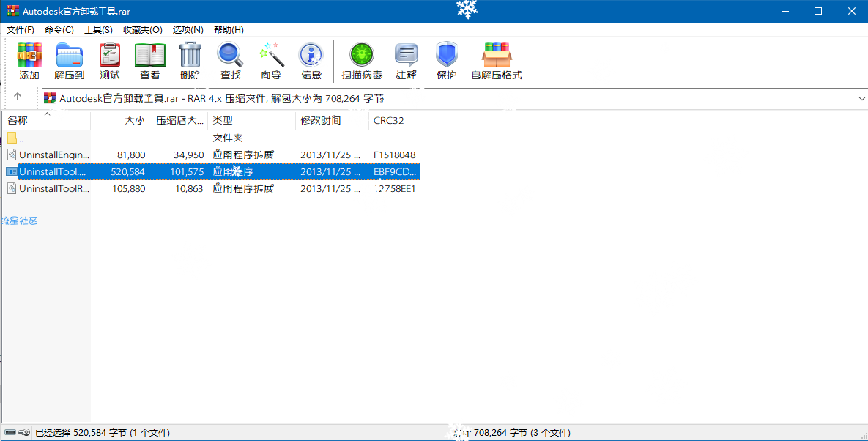The width and height of the screenshot is (868, 441).
Task: Sort by the 修改时间 column header
Action: [332, 121]
